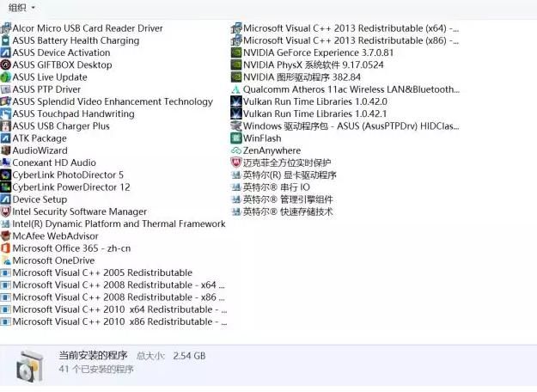This screenshot has width=537, height=392.
Task: Select Microsoft Visual C++ 2013 Redistributable (x64)
Action: (345, 28)
